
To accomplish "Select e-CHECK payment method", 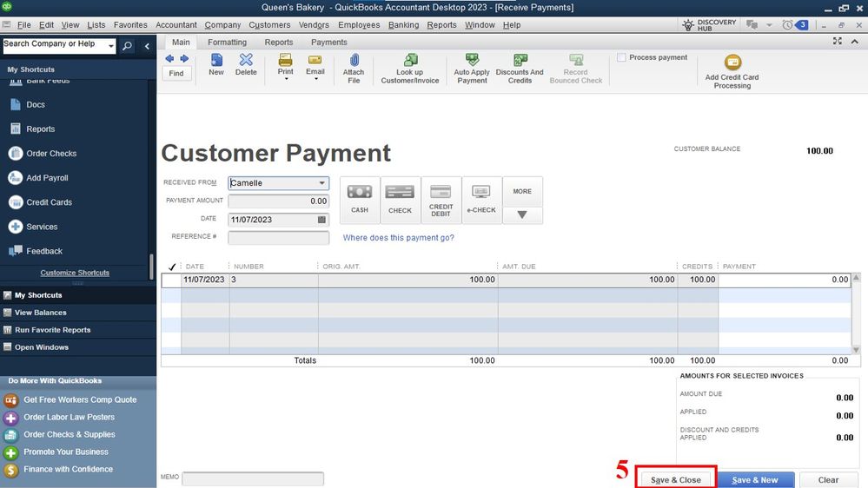I will 481,200.
